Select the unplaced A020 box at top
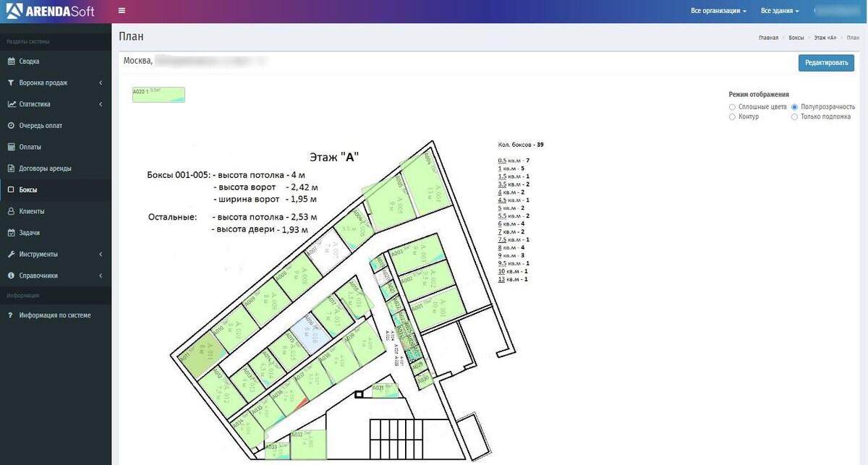The image size is (868, 465). 158,94
